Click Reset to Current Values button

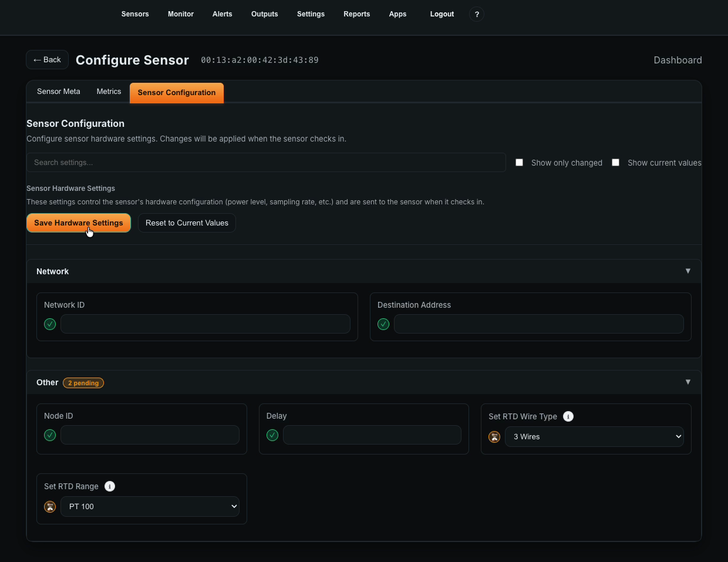[x=187, y=223]
